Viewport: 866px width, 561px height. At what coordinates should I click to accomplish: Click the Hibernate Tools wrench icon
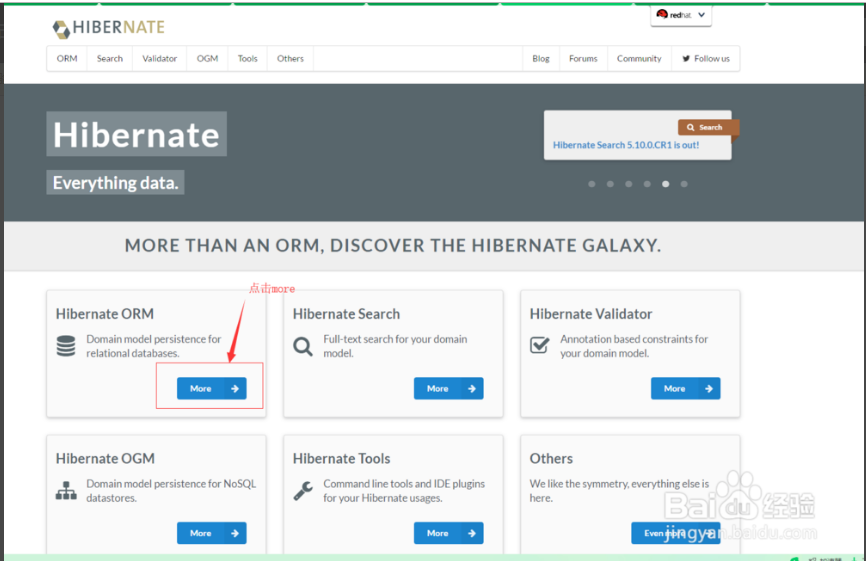303,490
